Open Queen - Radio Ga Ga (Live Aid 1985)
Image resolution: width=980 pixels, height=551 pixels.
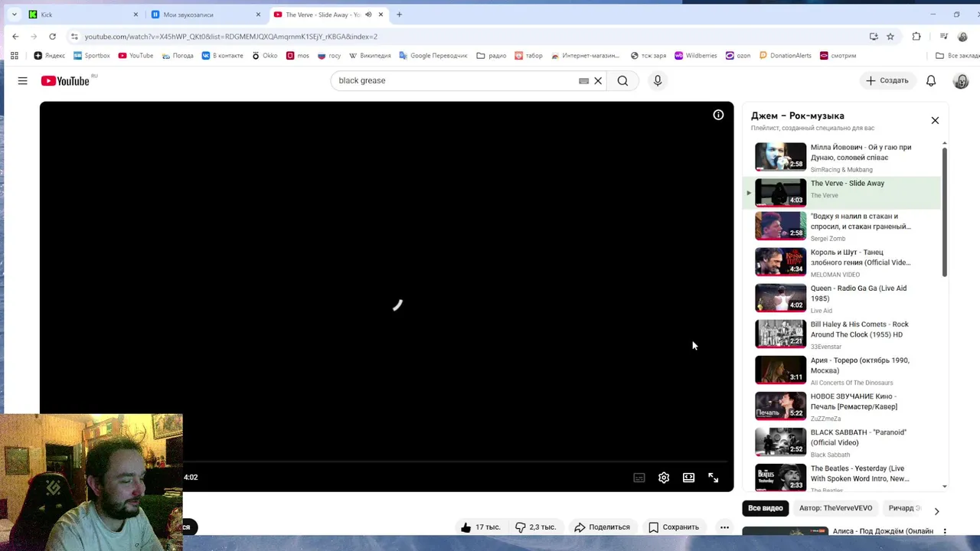click(842, 298)
